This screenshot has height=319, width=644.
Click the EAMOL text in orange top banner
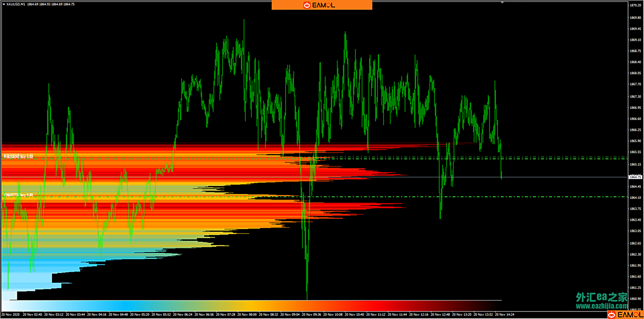coord(323,5)
